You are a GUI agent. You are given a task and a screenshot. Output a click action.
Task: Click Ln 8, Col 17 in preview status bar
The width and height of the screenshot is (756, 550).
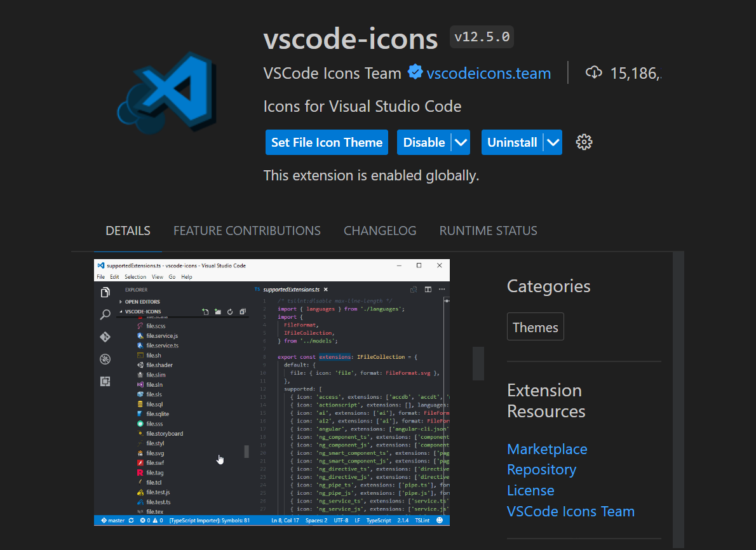coord(285,521)
